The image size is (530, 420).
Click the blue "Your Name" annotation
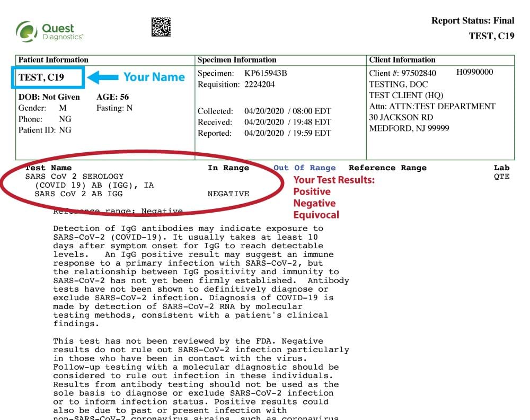point(154,77)
